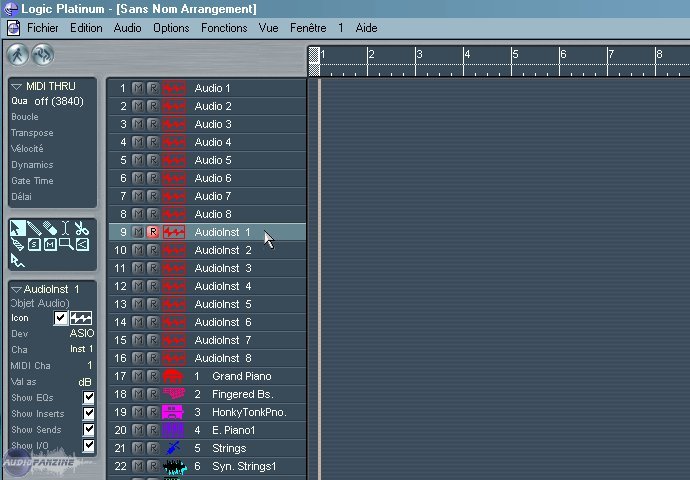This screenshot has height=480, width=690.
Task: Click the Dynamics parameter
Action: pos(32,165)
